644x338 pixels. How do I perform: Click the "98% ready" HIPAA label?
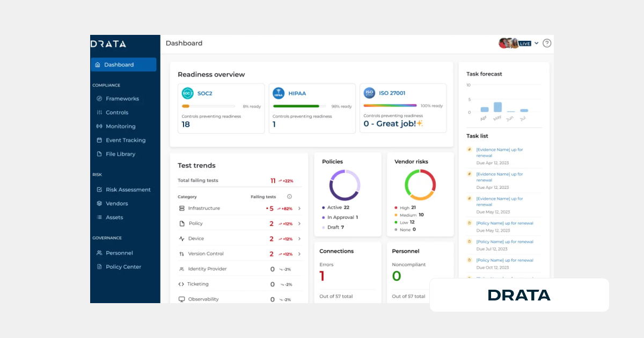coord(342,106)
